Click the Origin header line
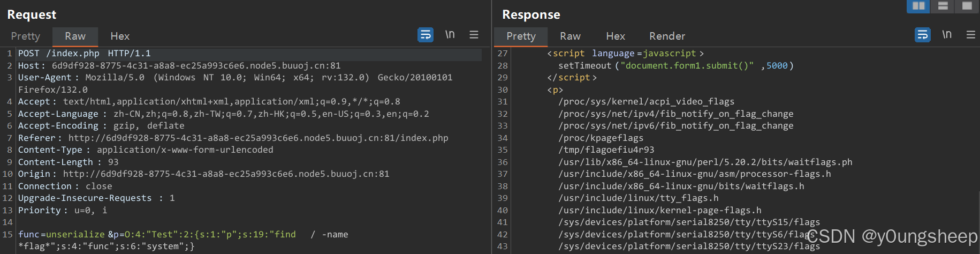This screenshot has height=254, width=980. [x=204, y=174]
